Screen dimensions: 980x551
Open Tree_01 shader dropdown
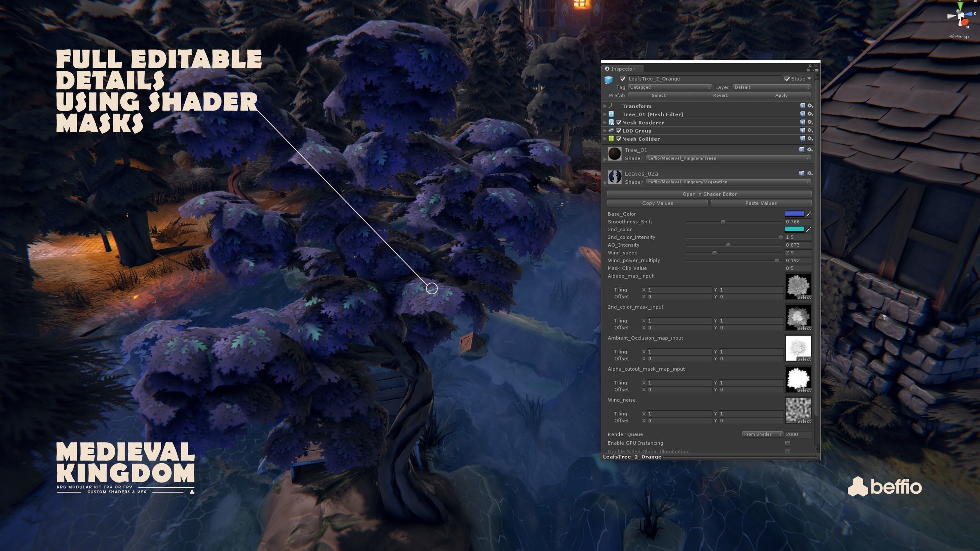click(x=728, y=158)
